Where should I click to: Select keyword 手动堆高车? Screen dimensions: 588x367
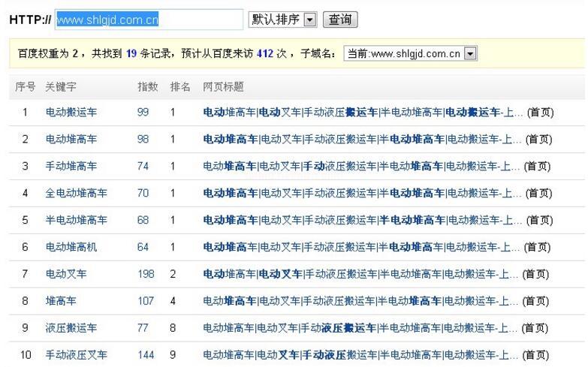click(71, 167)
